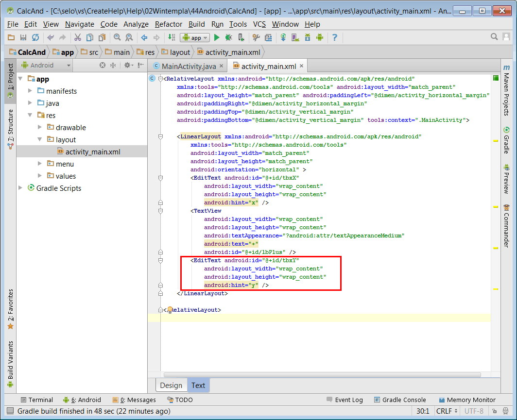The height and width of the screenshot is (420, 517).
Task: Open the AVD Manager icon
Action: coord(295,37)
